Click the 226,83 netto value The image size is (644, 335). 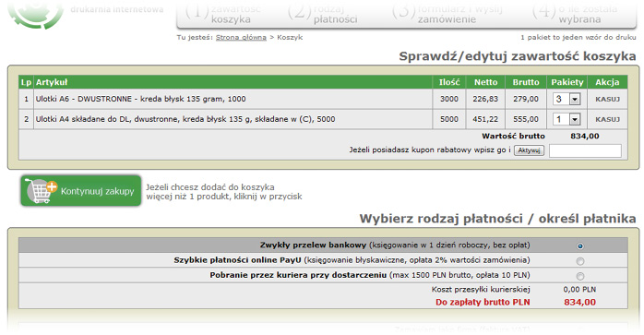485,99
